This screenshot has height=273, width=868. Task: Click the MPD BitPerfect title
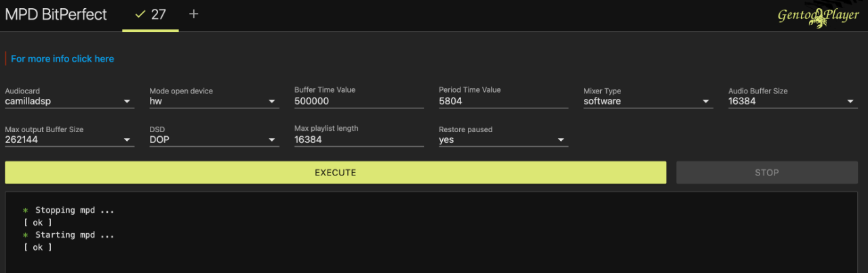tap(56, 15)
